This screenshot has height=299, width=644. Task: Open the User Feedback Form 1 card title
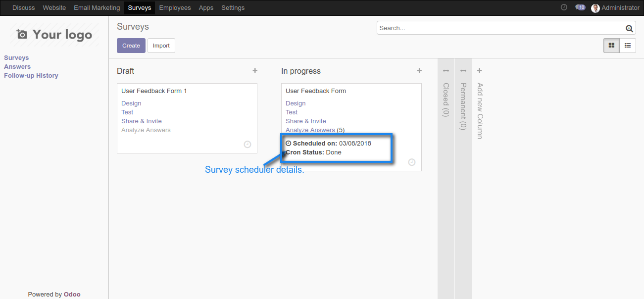[x=154, y=91]
